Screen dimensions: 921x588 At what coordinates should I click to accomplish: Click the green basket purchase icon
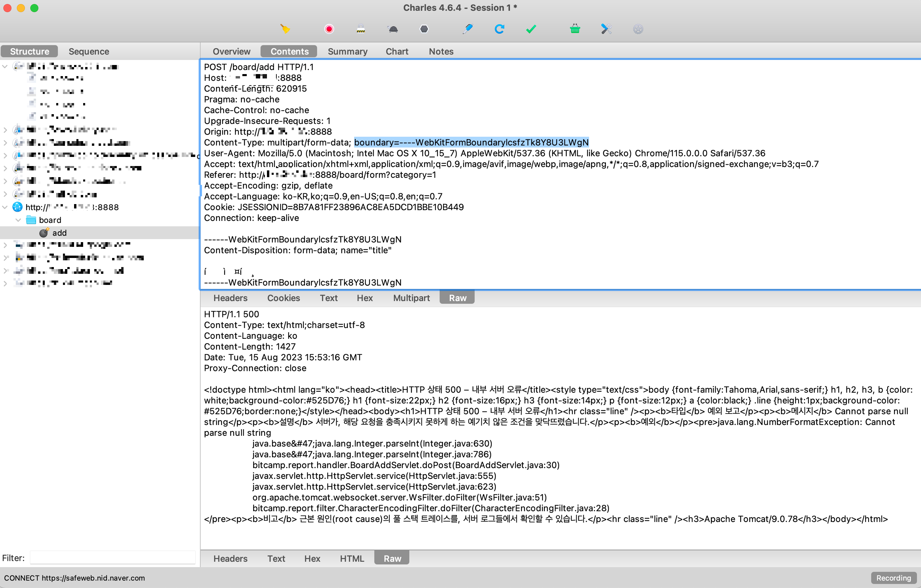(575, 29)
